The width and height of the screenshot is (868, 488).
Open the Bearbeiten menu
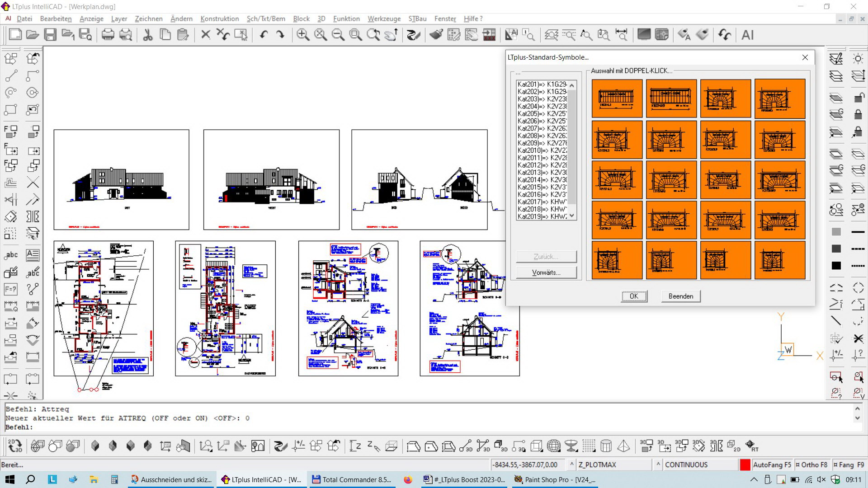(x=56, y=19)
